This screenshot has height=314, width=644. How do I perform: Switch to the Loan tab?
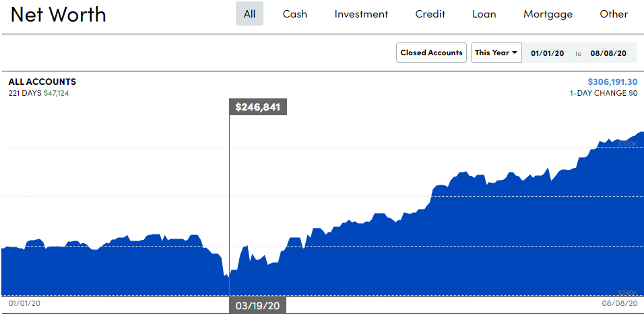[484, 14]
